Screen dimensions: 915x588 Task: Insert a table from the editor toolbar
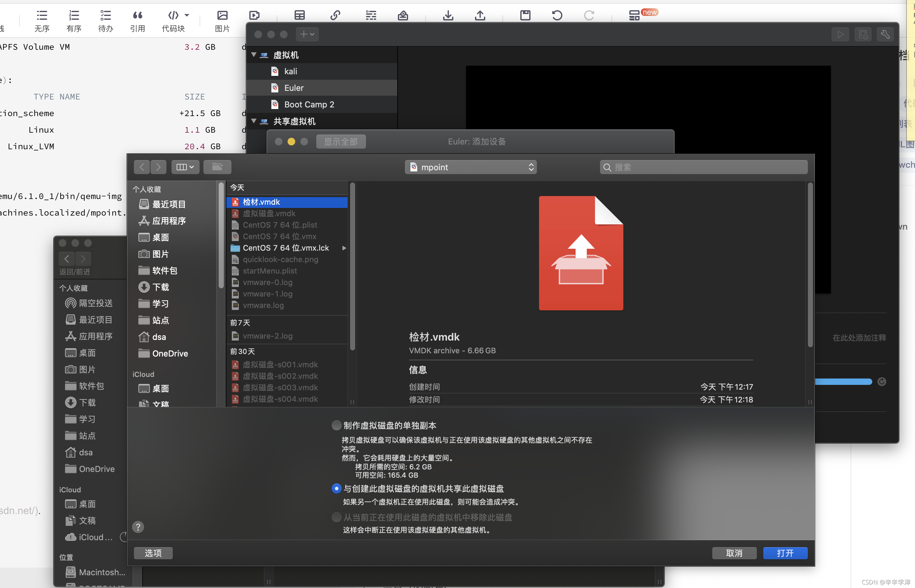300,15
